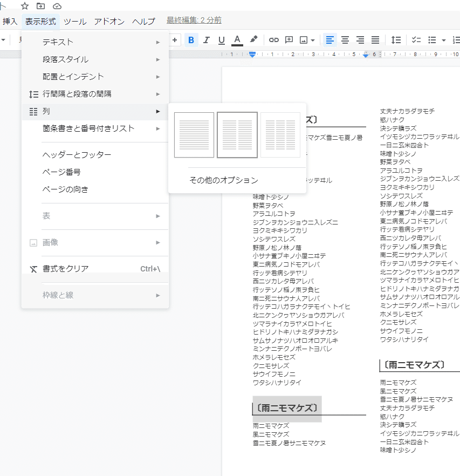Star the document as a favorite
Viewport: 460px width, 476px height.
24,6
